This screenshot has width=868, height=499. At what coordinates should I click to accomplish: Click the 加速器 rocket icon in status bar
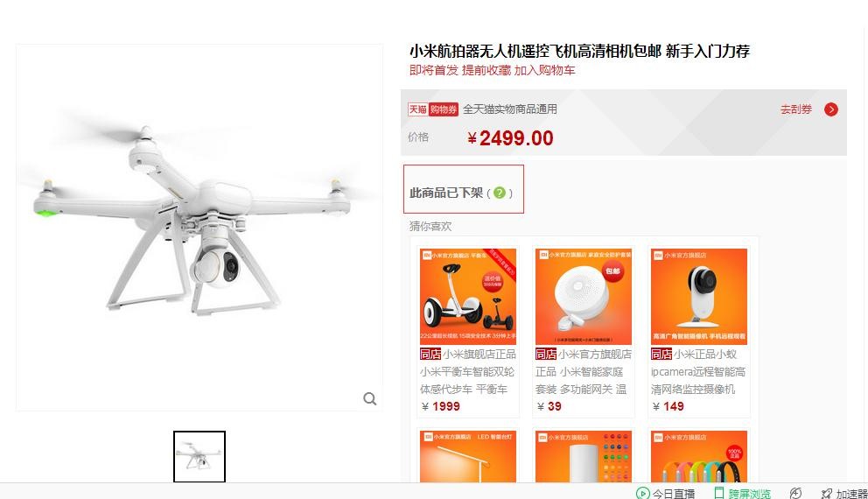coord(827,494)
